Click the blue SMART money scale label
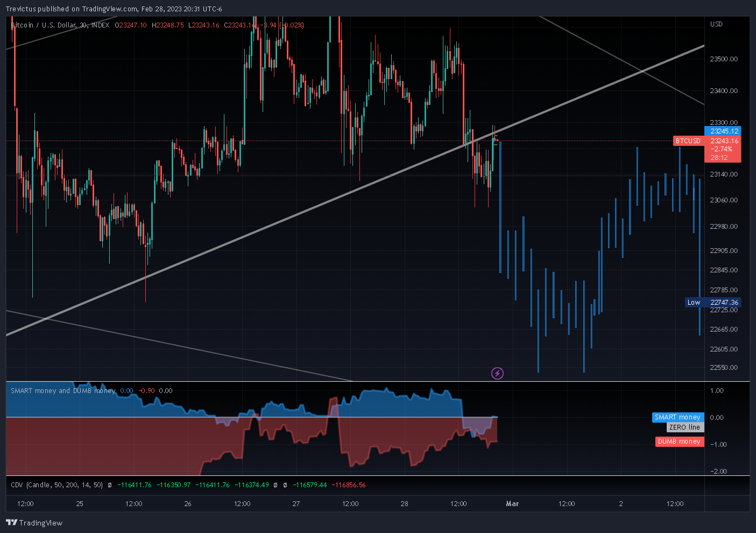The height and width of the screenshot is (533, 756). click(x=678, y=417)
